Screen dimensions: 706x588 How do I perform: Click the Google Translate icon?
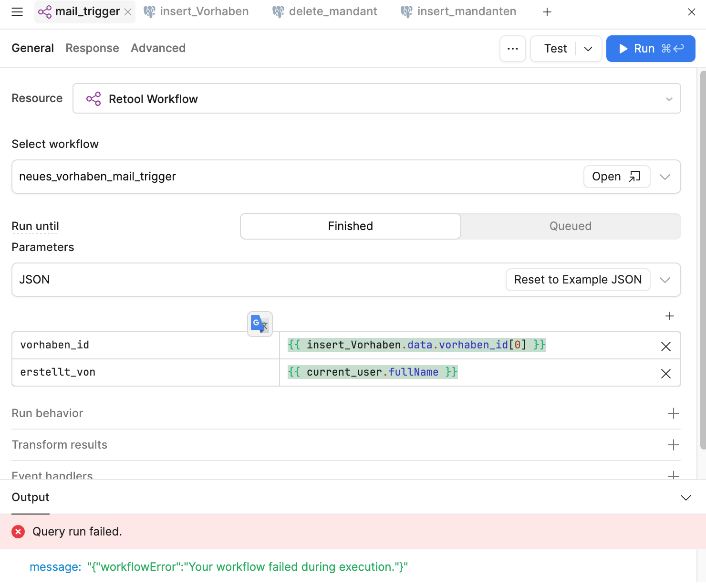pyautogui.click(x=260, y=324)
